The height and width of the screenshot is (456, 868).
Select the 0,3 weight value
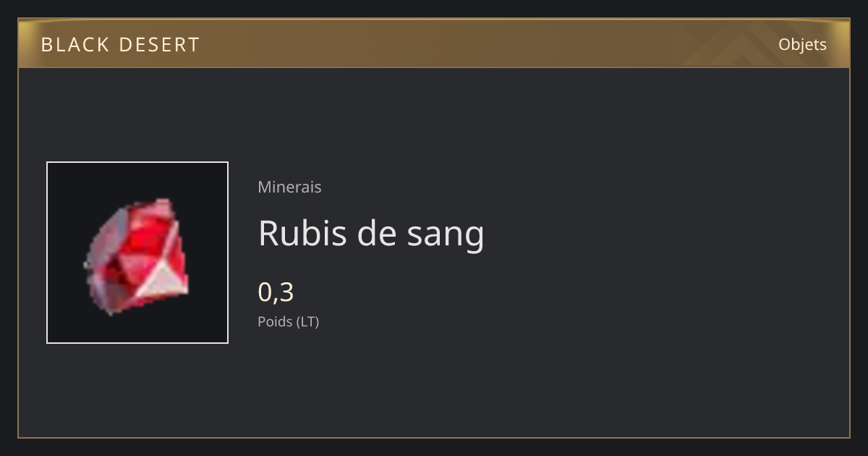tap(276, 292)
